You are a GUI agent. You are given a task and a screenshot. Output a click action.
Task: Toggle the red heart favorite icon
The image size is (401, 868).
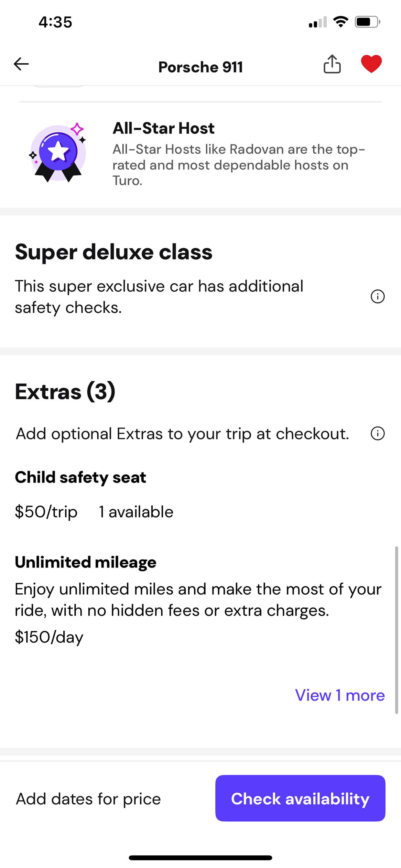pos(371,64)
